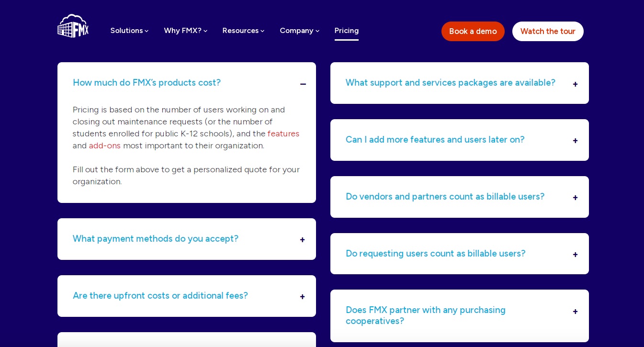The image size is (644, 347).
Task: Click the plus icon beside "Are there upfront costs or additional fees?"
Action: tap(302, 297)
